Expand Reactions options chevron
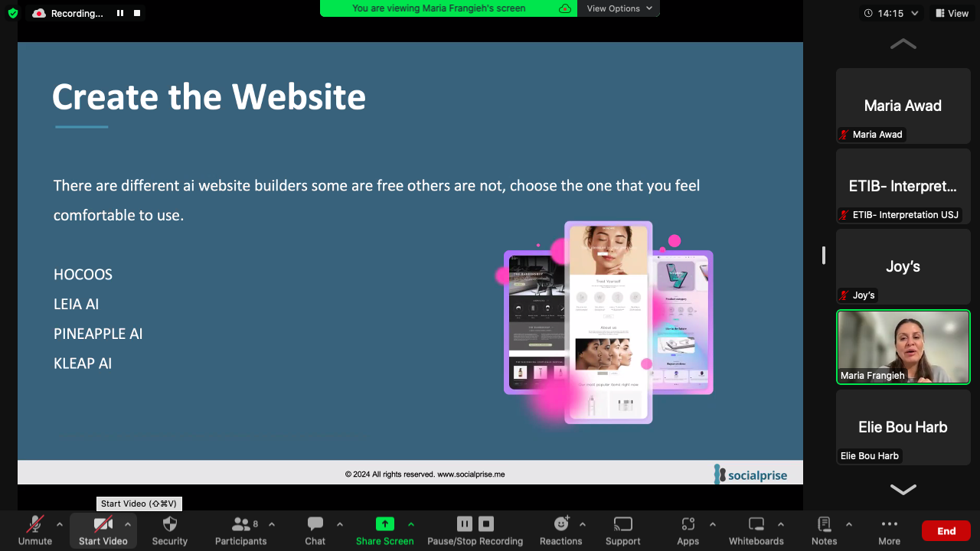980x551 pixels. click(583, 524)
